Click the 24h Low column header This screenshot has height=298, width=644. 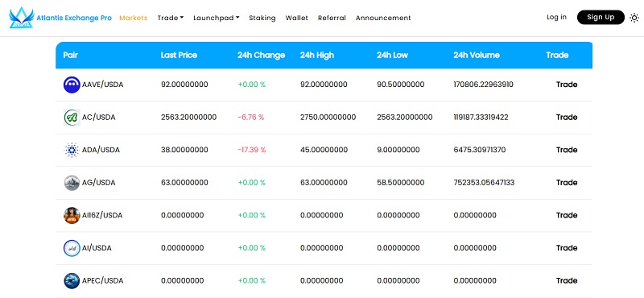(x=392, y=55)
